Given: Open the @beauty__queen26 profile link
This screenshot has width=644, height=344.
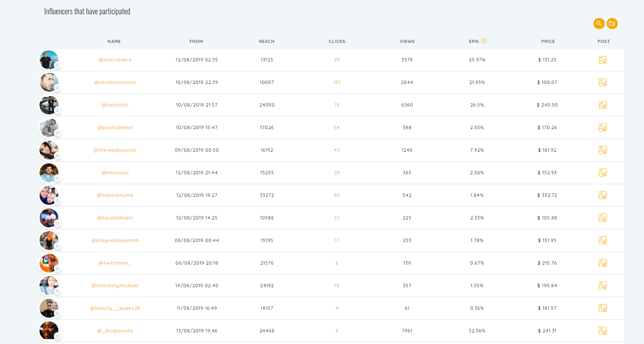Looking at the screenshot, I should pos(115,308).
